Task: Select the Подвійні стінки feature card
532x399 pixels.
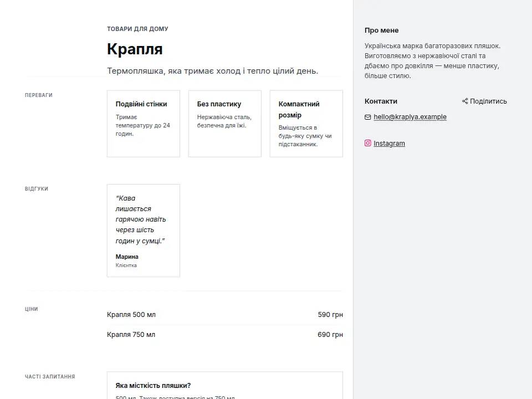Action: (x=144, y=124)
